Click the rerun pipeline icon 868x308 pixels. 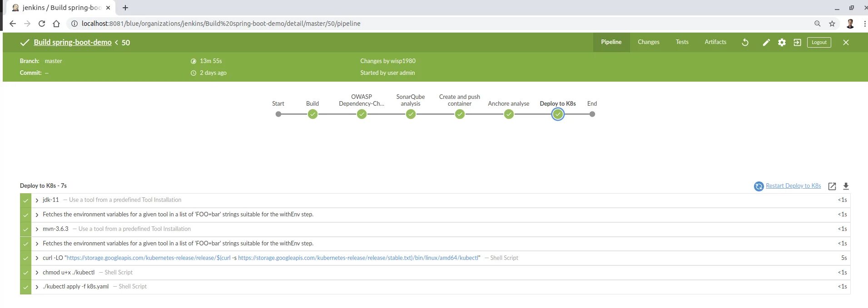click(x=745, y=42)
